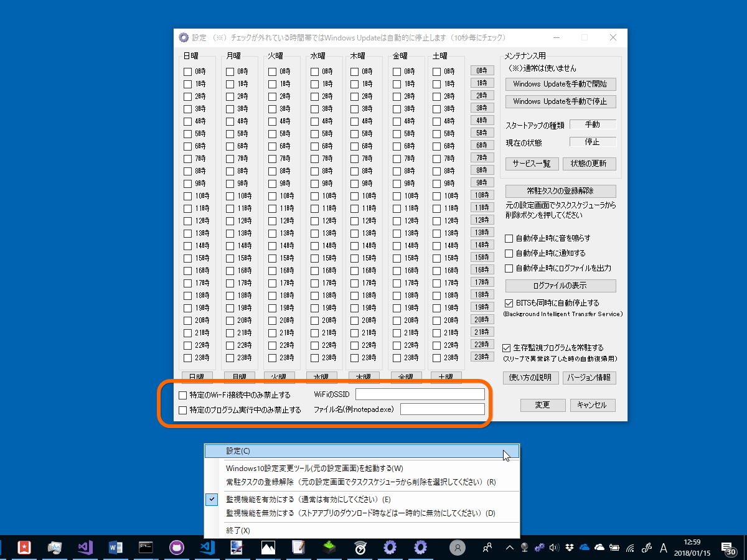This screenshot has height=560, width=747.
Task: Open ログファイルの表示 to view the log
Action: [561, 286]
